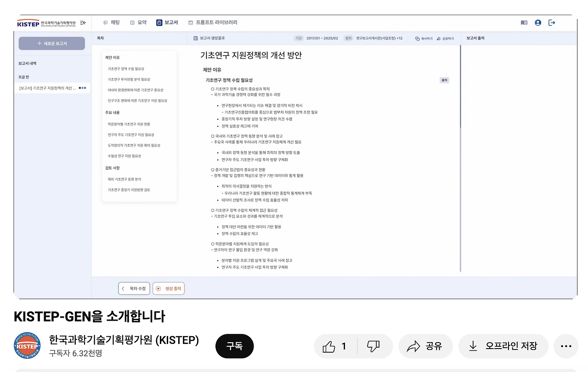The image size is (588, 372).
Task: Collapse the sidebar with the collapse icon
Action: pos(83,22)
